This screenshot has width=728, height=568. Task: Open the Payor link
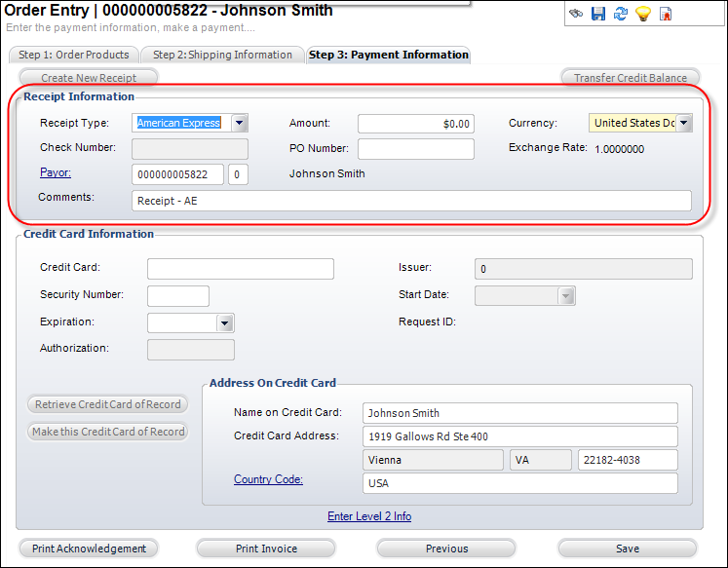click(56, 172)
